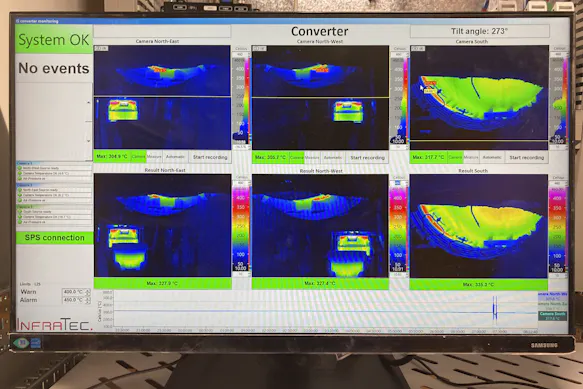Select Camera mode for Camera South

click(x=455, y=157)
